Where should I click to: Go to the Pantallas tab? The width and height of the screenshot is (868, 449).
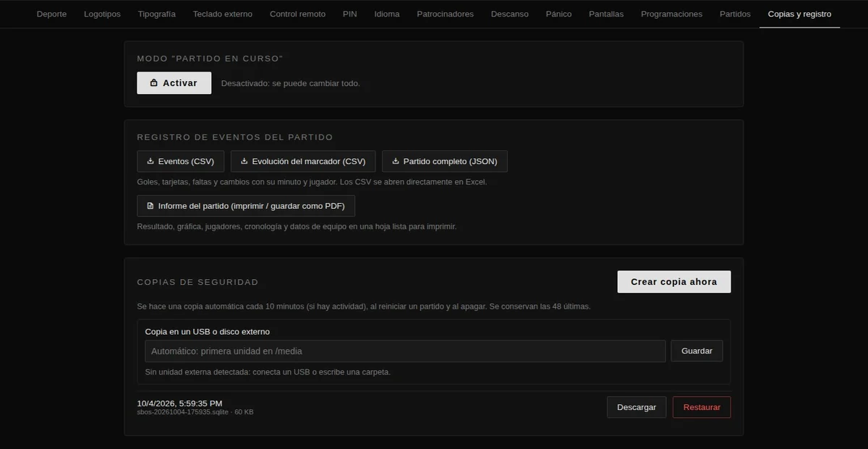coord(606,14)
